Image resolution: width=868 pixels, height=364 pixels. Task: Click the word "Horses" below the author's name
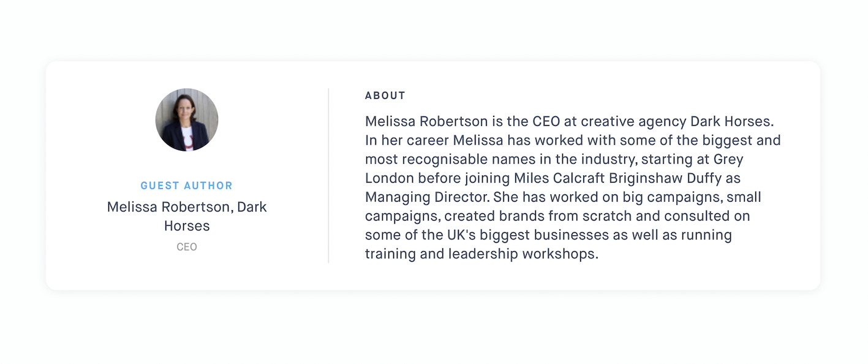point(187,226)
